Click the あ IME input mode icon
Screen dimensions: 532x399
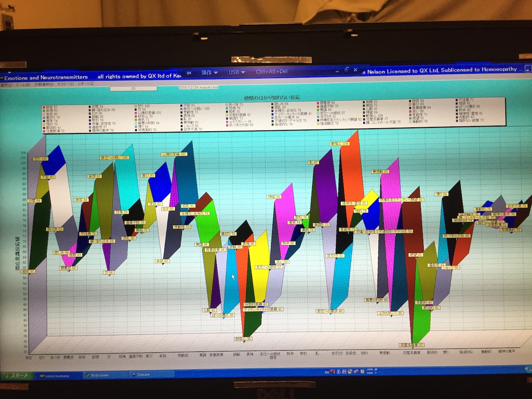[338, 372]
